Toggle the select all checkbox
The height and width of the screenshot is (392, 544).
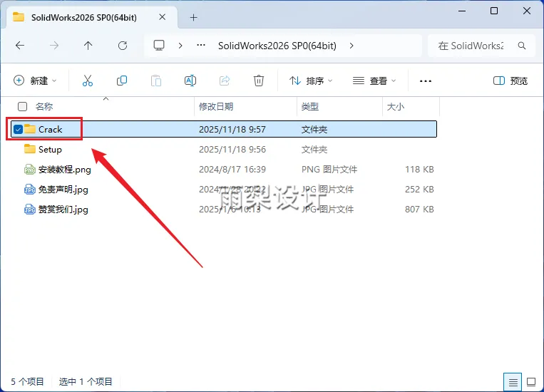click(23, 106)
